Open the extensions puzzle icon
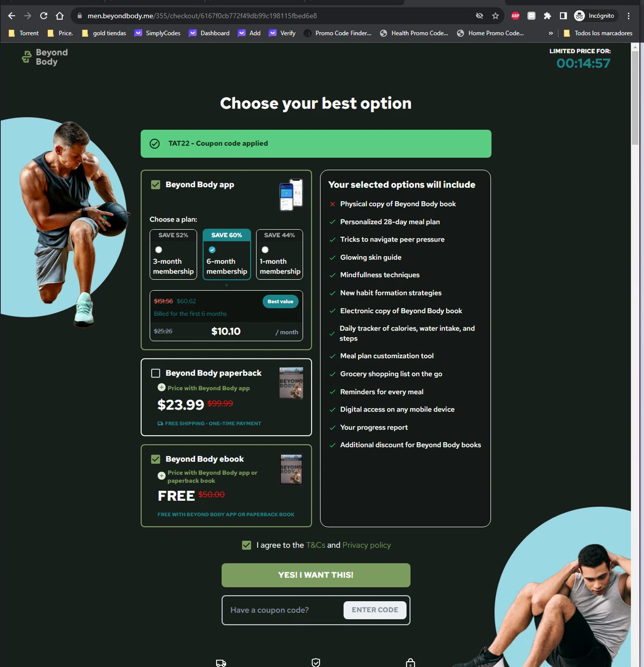The image size is (644, 667). pos(547,16)
